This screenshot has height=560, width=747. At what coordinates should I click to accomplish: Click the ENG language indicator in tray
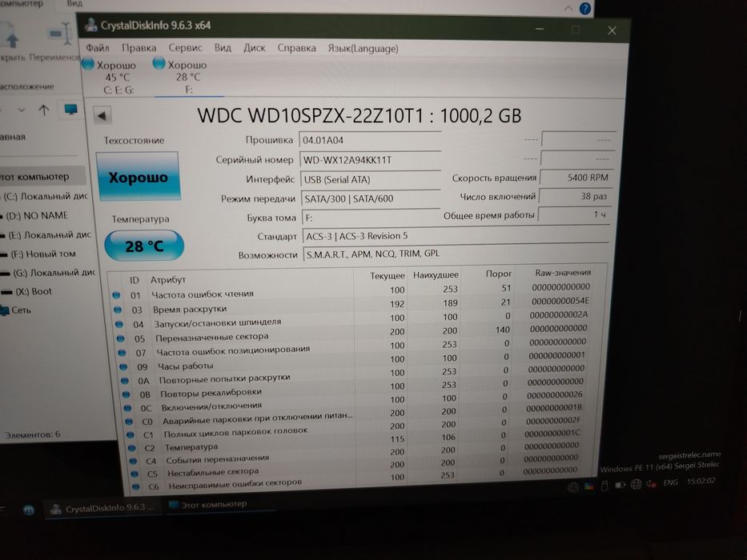(670, 482)
